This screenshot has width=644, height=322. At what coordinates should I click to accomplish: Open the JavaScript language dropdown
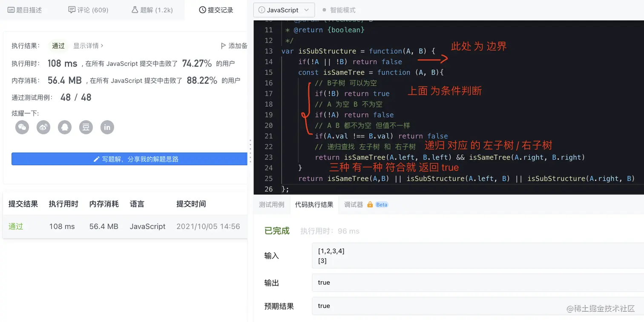pos(284,10)
